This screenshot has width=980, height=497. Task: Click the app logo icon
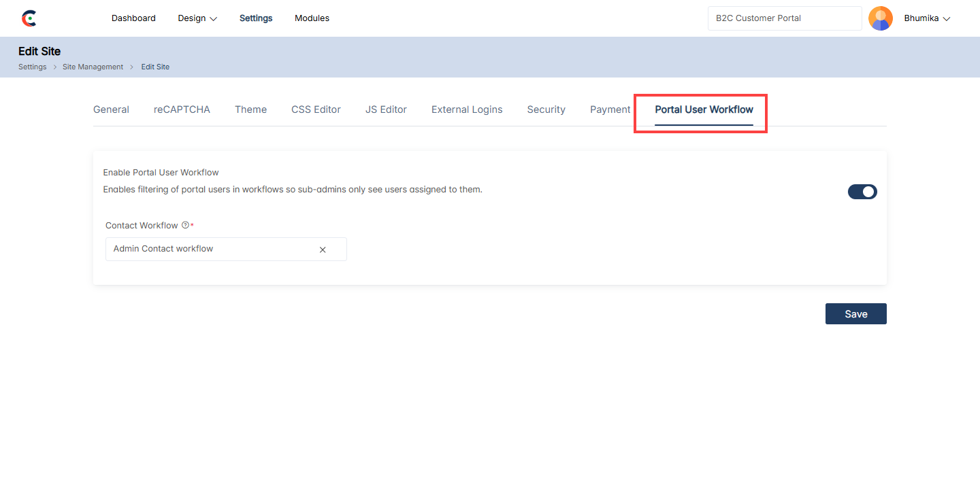tap(29, 18)
